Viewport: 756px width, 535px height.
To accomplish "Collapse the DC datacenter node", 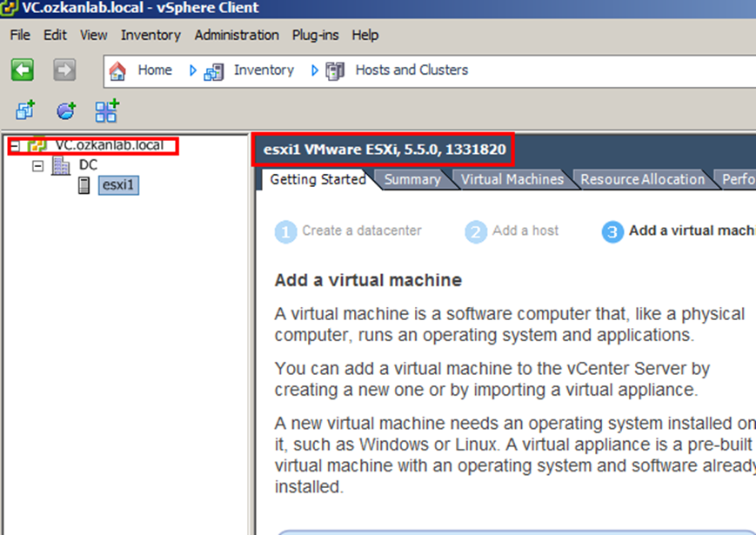I will tap(37, 166).
